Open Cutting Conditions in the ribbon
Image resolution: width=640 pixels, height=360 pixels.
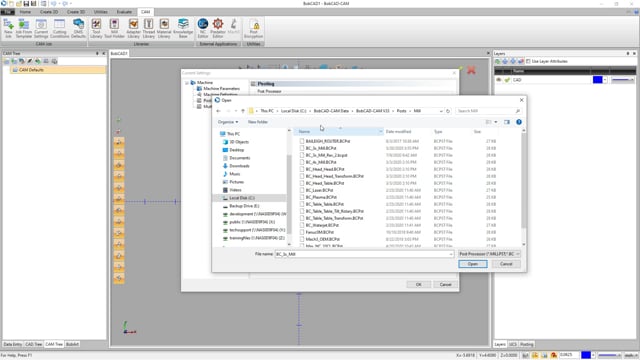coord(60,28)
